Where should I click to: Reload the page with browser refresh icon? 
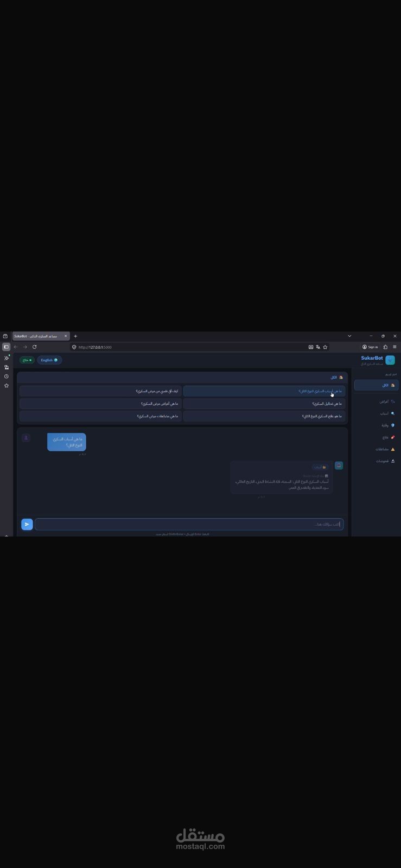point(34,347)
